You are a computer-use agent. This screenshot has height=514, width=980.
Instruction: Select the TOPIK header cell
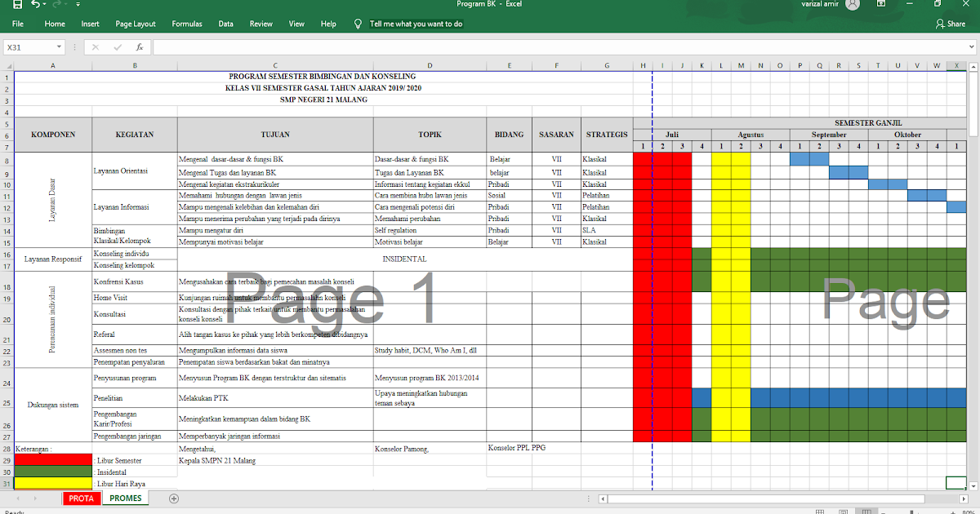pyautogui.click(x=430, y=135)
